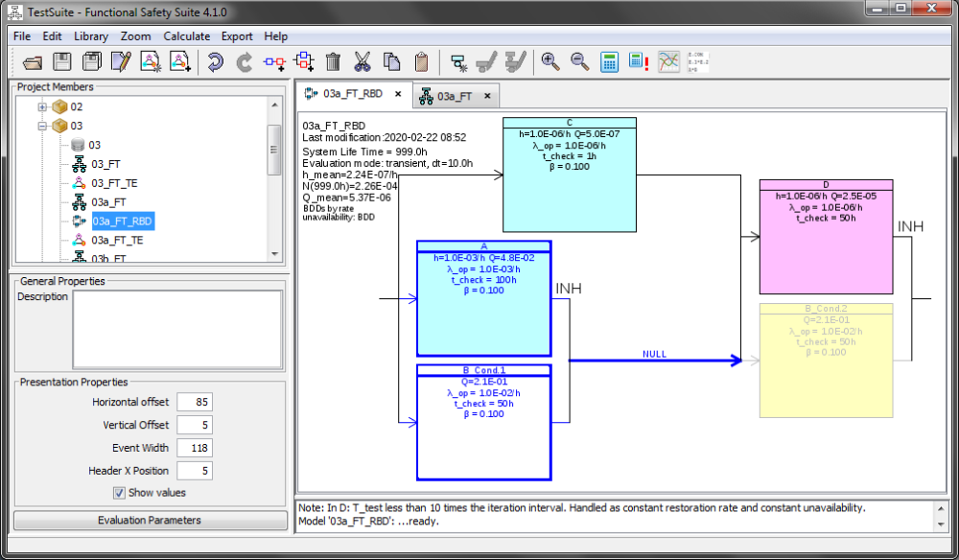Switch to the 03a_FT tab
Viewport: 959px width, 560px height.
pyautogui.click(x=455, y=96)
